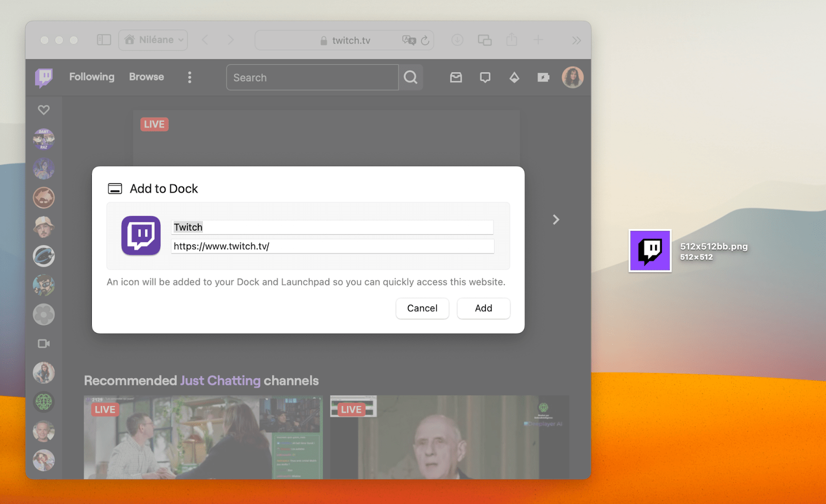This screenshot has height=504, width=826.
Task: Click the https://www.twitch.tv/ URL field
Action: pos(332,246)
